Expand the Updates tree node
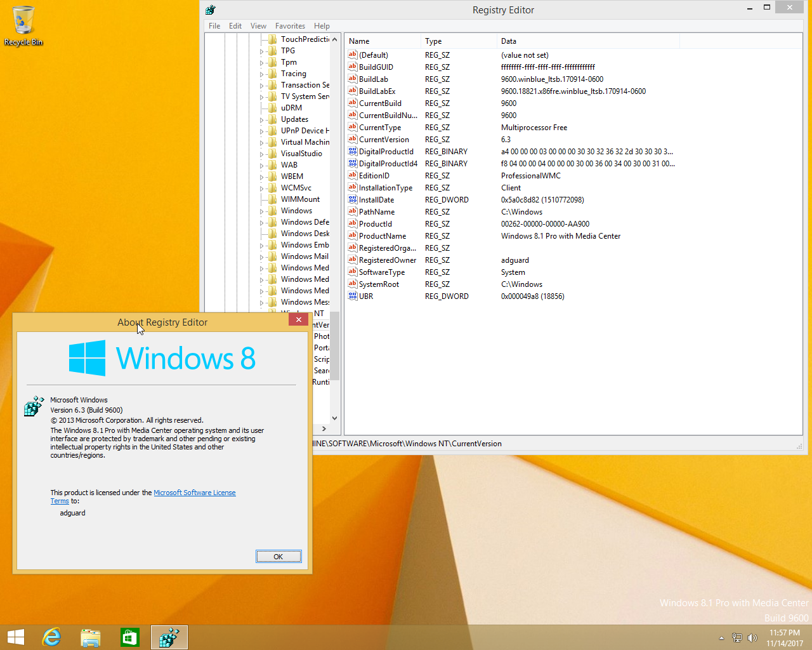812x650 pixels. pyautogui.click(x=261, y=120)
